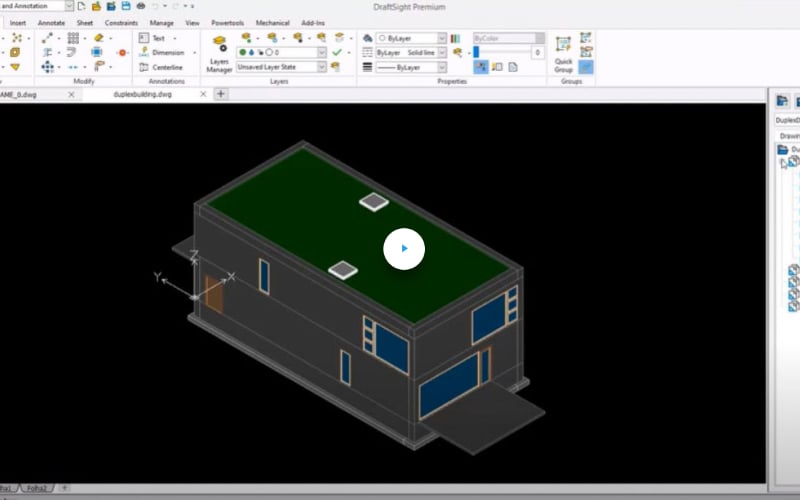This screenshot has width=800, height=500.
Task: Click the middle small icon right of Quick Group
Action: [586, 52]
